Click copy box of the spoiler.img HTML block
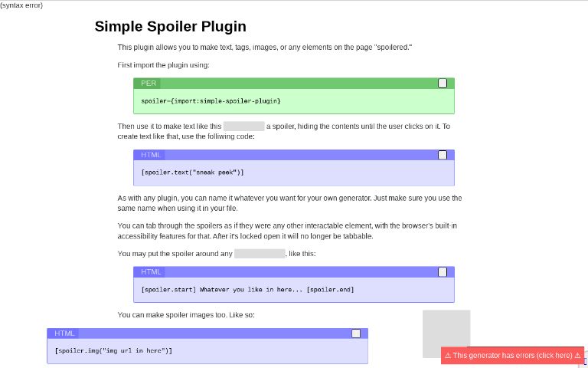This screenshot has height=368, width=588. point(356,333)
